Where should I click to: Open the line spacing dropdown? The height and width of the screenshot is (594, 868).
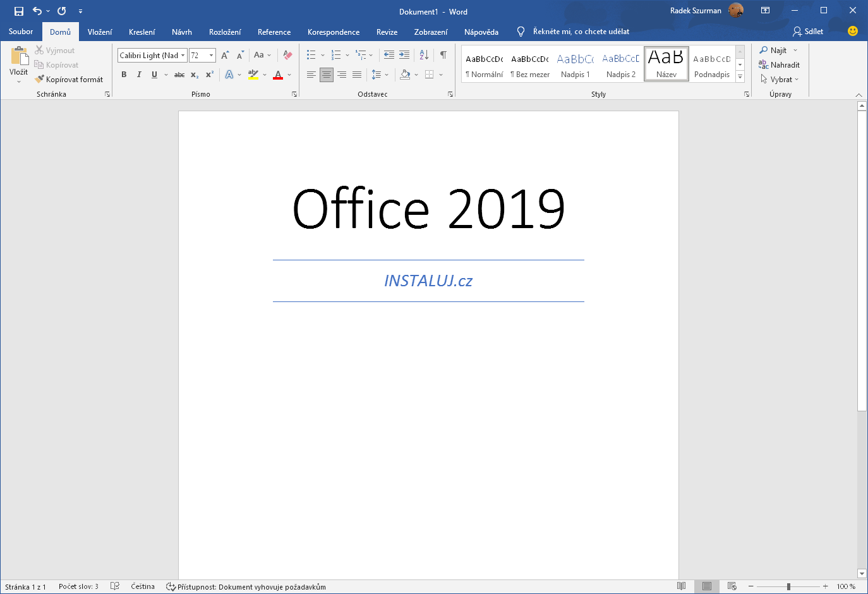(380, 75)
